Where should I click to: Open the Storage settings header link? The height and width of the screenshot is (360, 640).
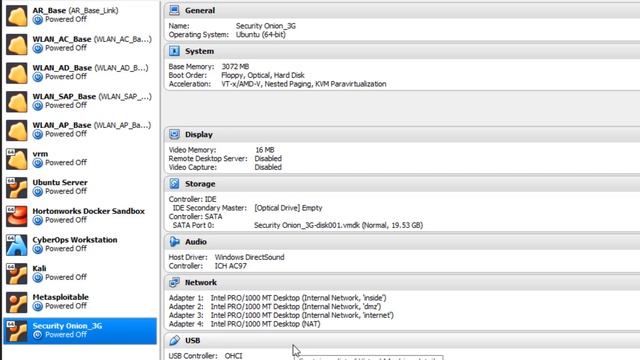pyautogui.click(x=200, y=184)
